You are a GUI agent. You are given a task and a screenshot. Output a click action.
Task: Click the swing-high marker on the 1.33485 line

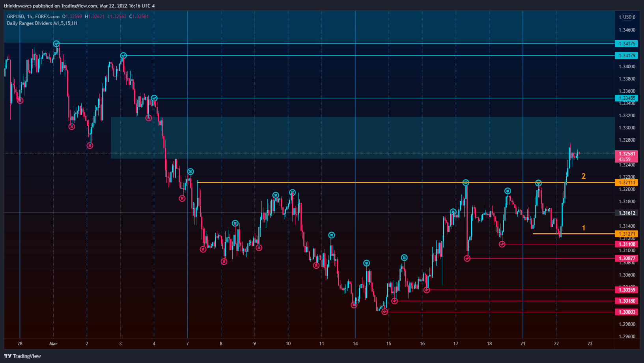point(154,98)
